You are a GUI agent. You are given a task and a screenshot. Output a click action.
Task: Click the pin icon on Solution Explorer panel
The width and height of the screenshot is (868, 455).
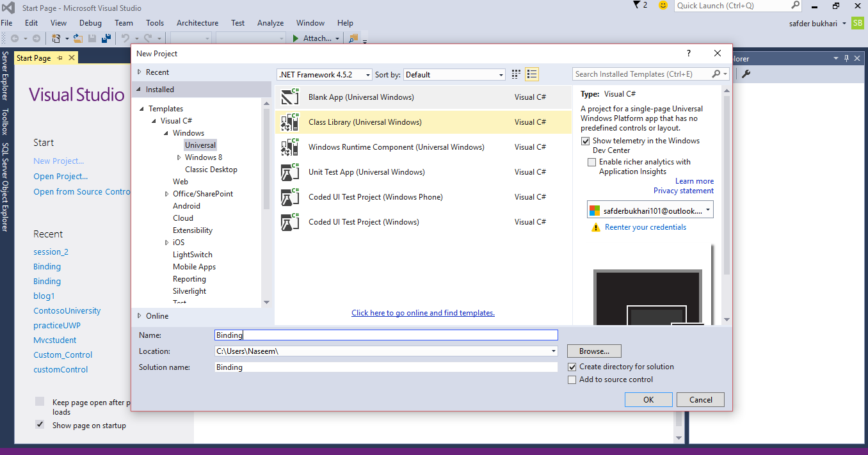[x=847, y=58]
